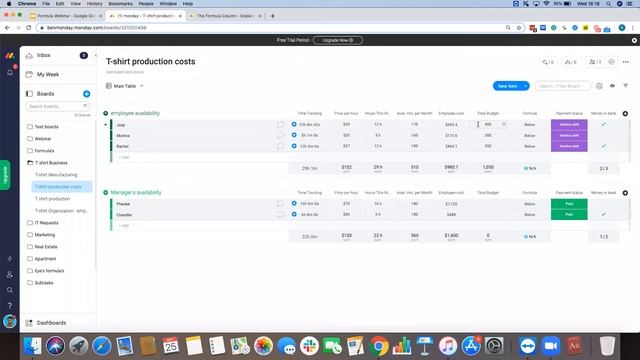The width and height of the screenshot is (640, 360).
Task: Open New Item dropdown arrow
Action: tap(525, 86)
